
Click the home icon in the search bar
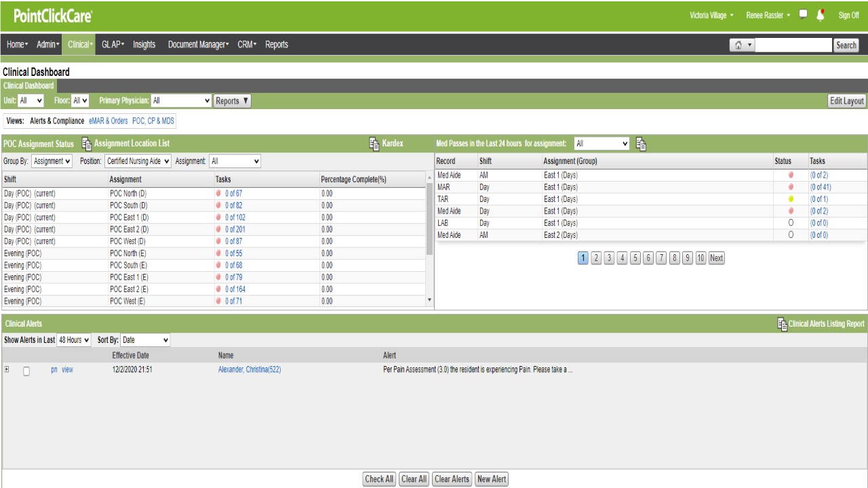click(x=738, y=45)
